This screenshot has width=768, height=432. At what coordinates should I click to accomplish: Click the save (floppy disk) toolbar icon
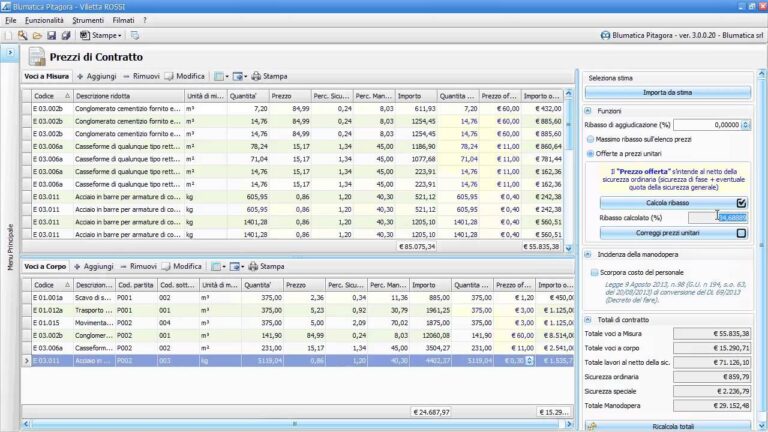pos(51,35)
